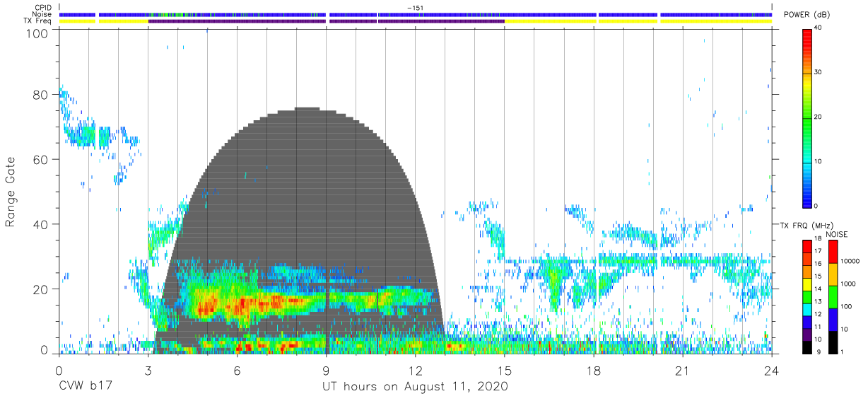Click the 9 hour tick label
The image size is (868, 401).
[327, 371]
